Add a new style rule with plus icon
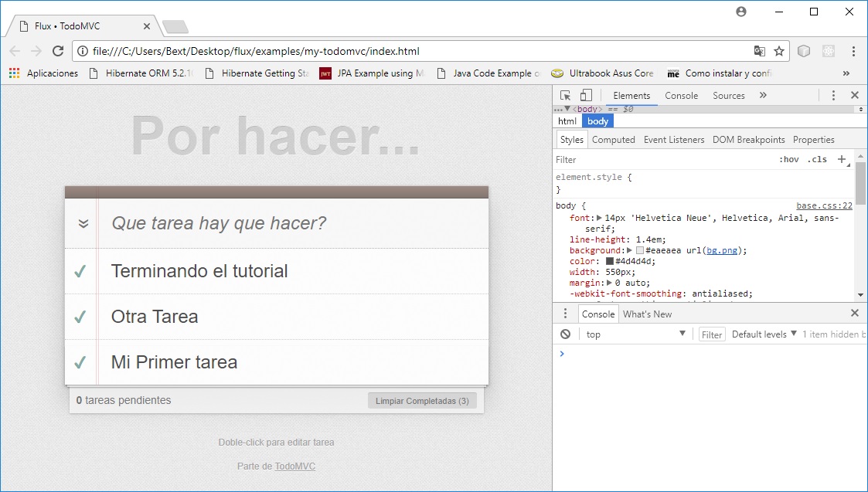 point(841,159)
